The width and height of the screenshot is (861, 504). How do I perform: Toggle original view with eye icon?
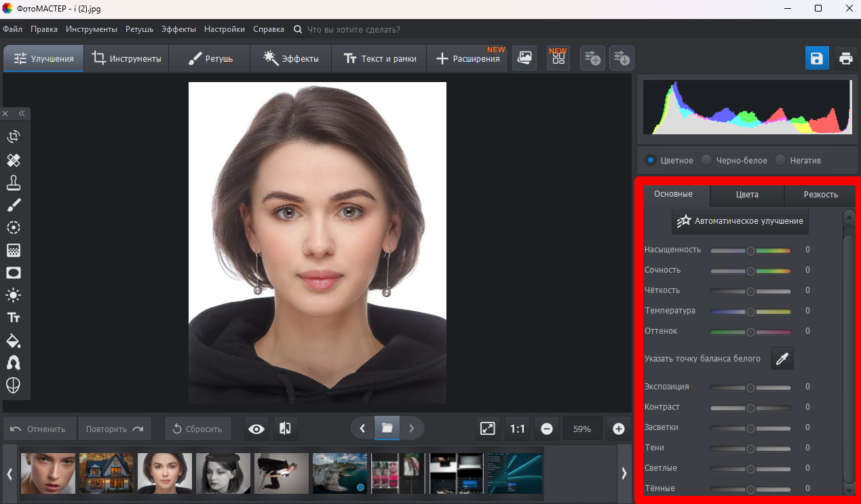click(x=256, y=429)
